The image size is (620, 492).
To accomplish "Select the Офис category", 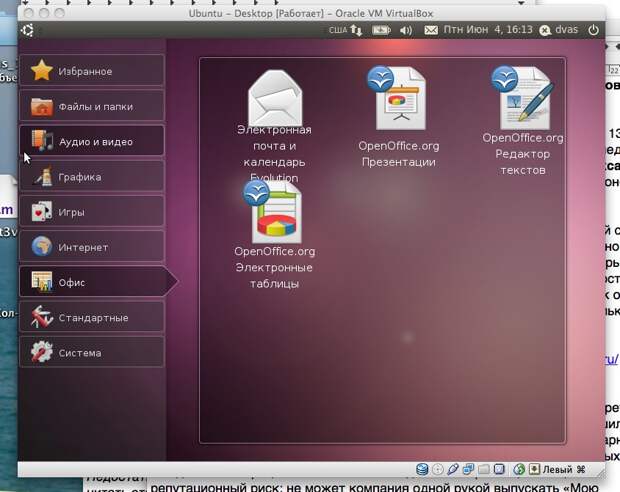I will [97, 282].
